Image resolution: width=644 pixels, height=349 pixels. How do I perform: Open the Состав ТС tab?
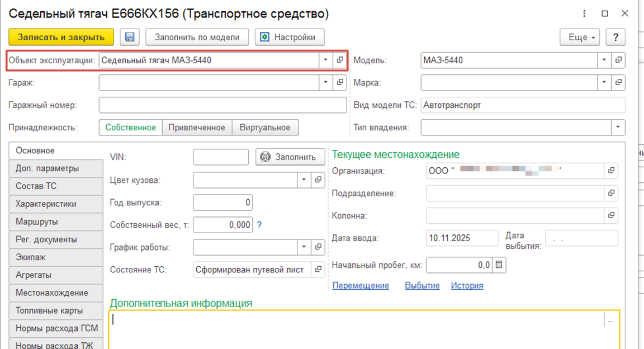[x=56, y=186]
